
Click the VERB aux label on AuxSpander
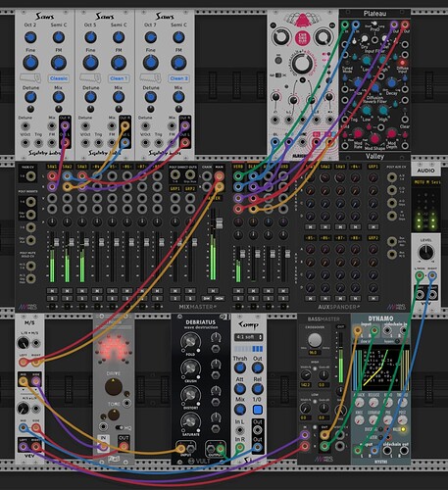(x=238, y=167)
